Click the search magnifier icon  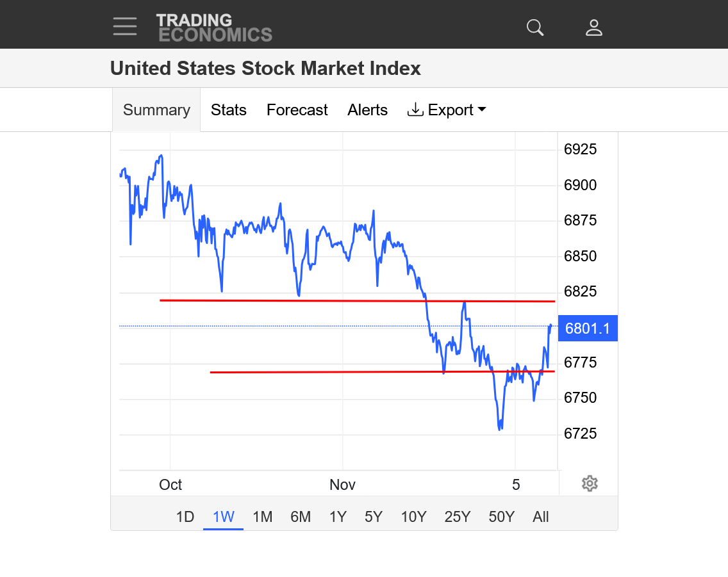(x=534, y=27)
